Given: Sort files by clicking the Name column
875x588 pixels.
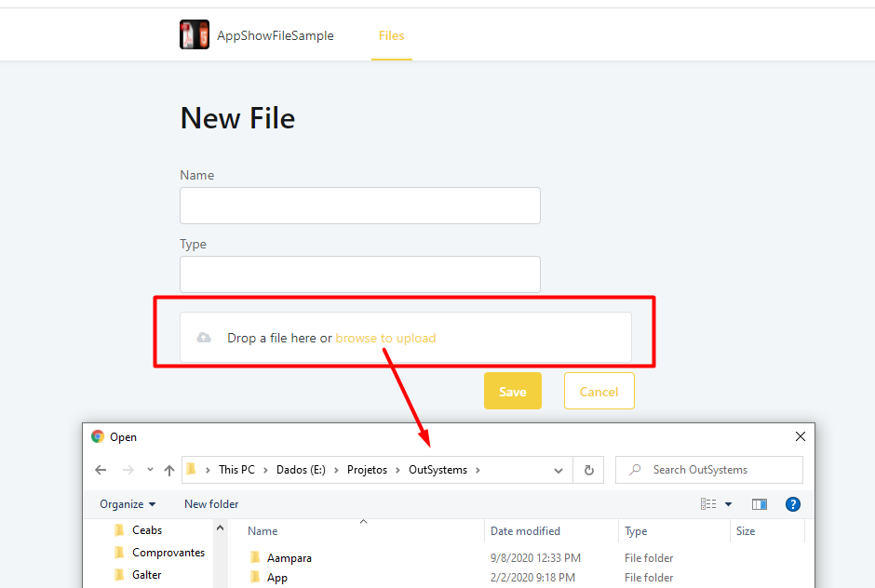Looking at the screenshot, I should tap(262, 530).
